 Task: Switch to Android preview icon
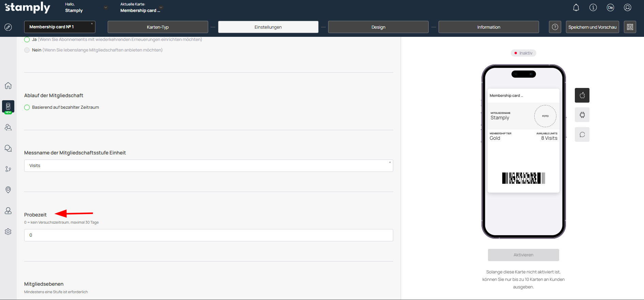point(582,115)
